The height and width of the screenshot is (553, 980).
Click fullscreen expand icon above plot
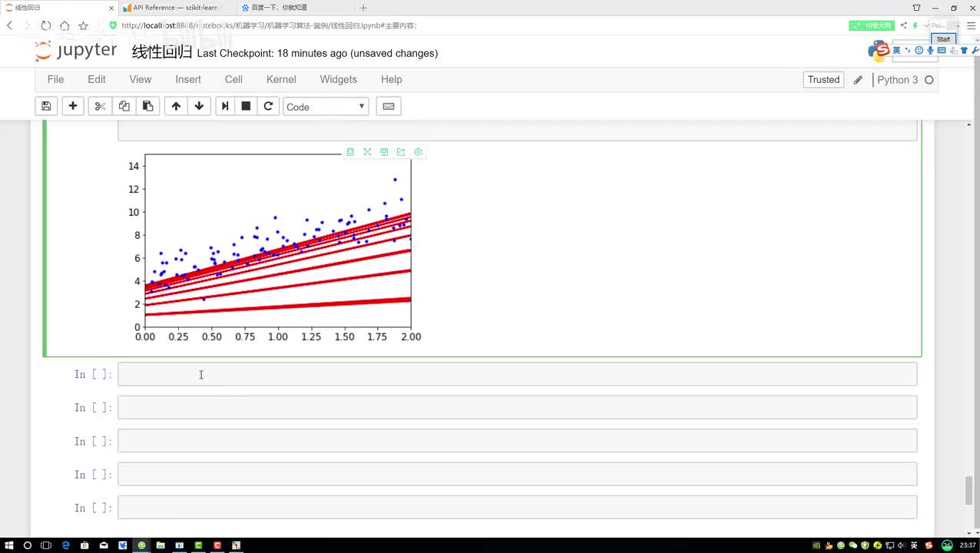[x=367, y=152]
